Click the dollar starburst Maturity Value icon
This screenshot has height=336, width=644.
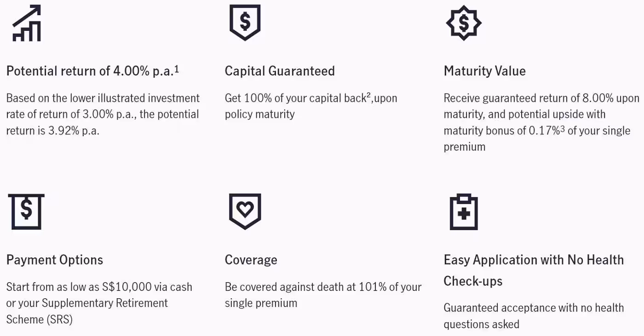coord(463,22)
